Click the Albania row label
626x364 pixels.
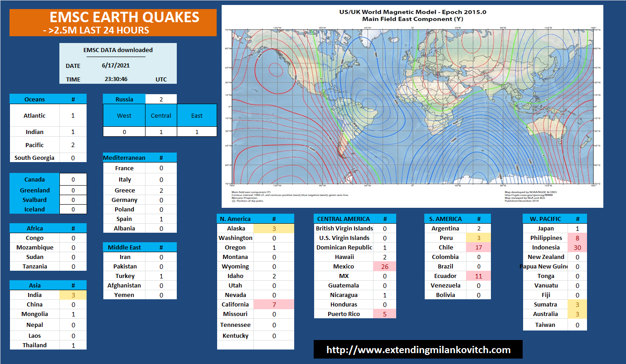point(124,228)
